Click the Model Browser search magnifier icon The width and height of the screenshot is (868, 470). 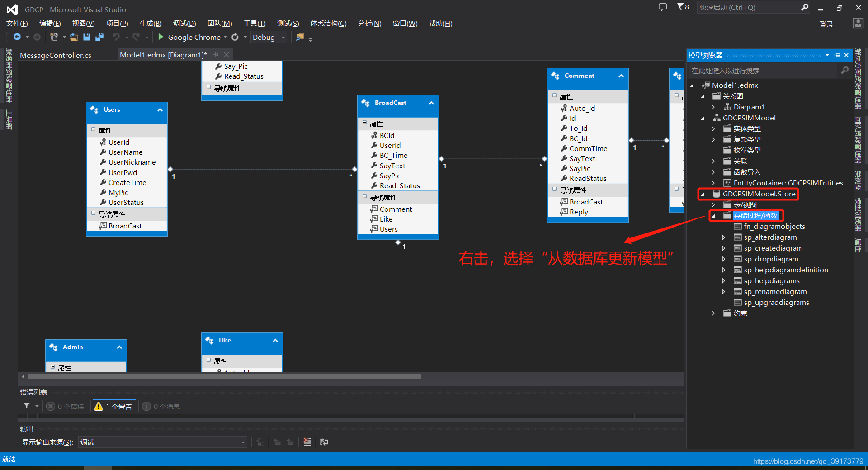pyautogui.click(x=844, y=70)
